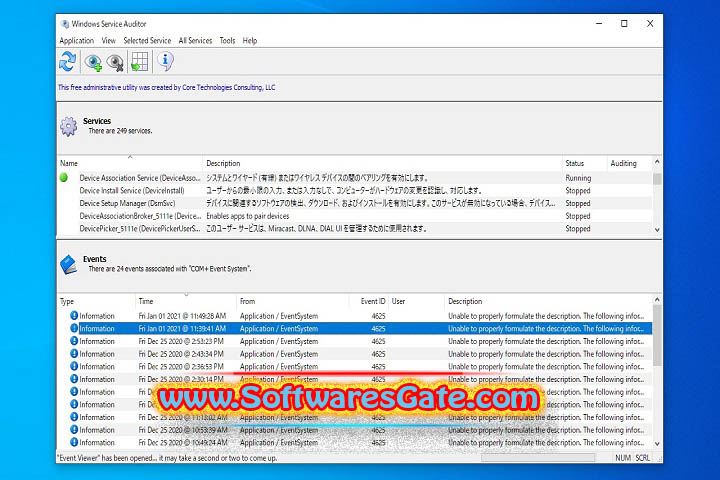Click 'There are 249 services' text

120,131
